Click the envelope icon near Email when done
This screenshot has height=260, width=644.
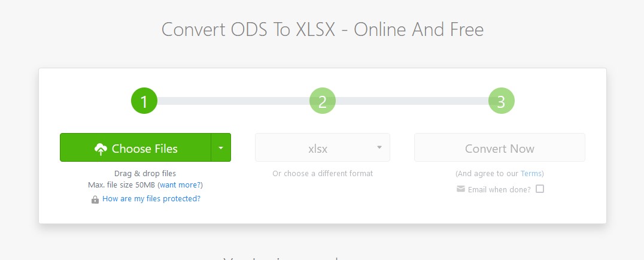pyautogui.click(x=461, y=189)
